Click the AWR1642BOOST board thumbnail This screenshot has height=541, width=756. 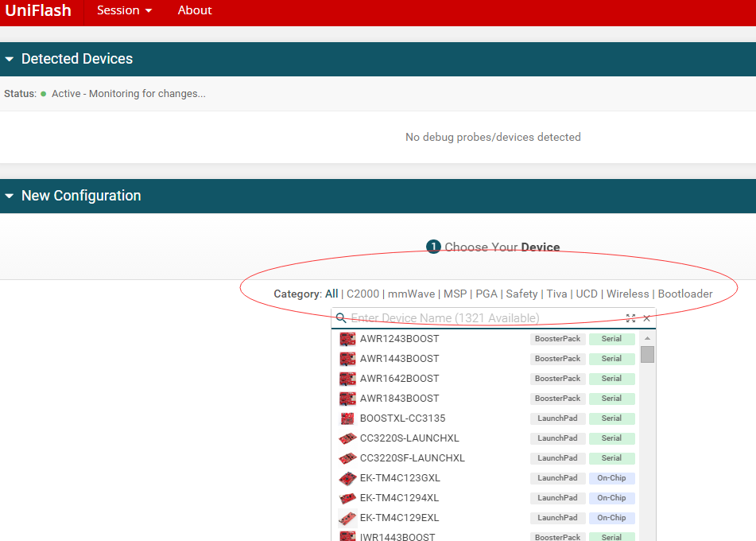coord(347,379)
